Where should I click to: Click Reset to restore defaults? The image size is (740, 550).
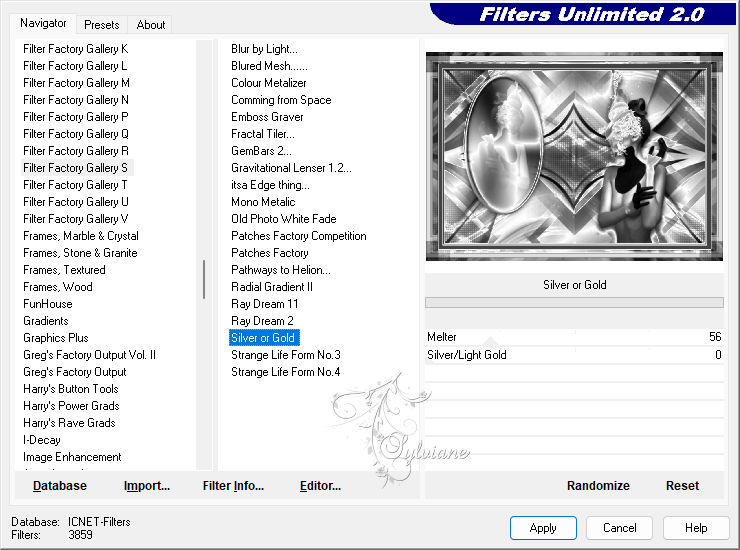pyautogui.click(x=682, y=485)
